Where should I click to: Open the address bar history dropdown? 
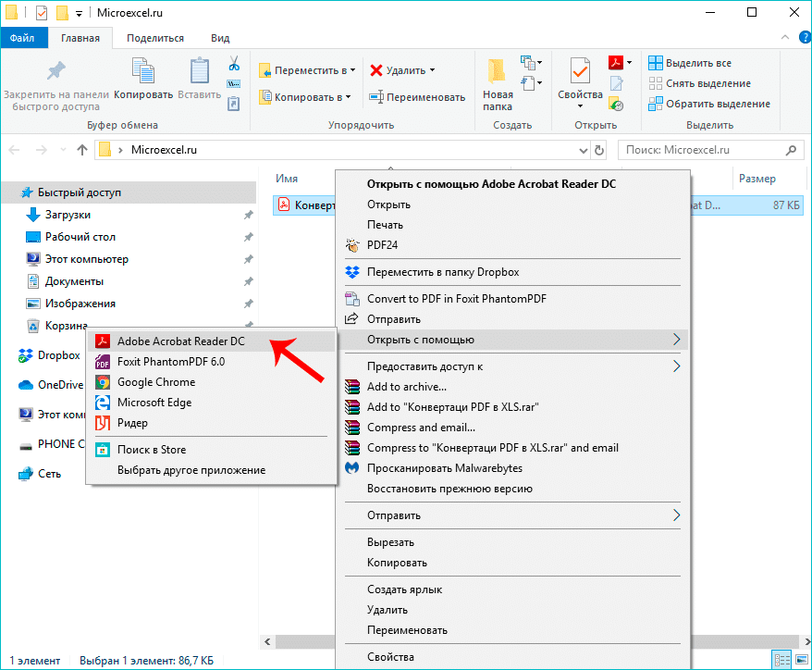pos(583,150)
